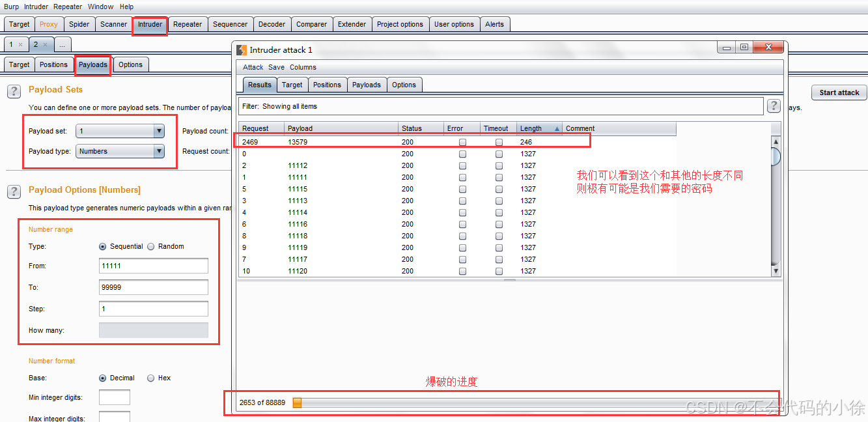Click the Start attack button
The width and height of the screenshot is (868, 422).
[x=839, y=92]
